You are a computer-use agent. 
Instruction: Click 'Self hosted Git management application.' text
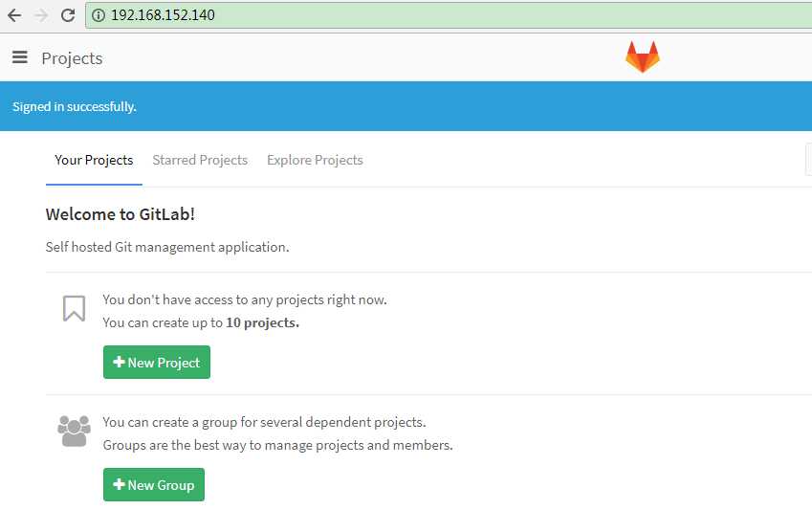pyautogui.click(x=167, y=247)
